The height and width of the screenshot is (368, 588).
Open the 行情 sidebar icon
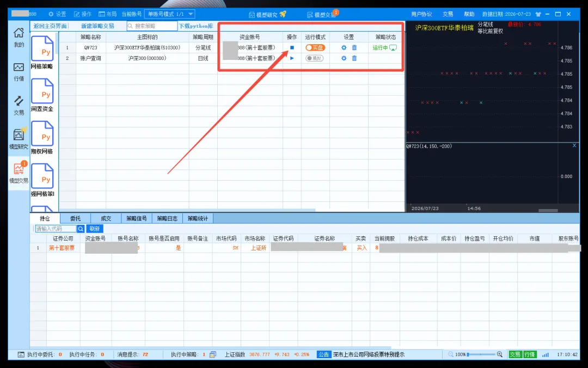19,71
